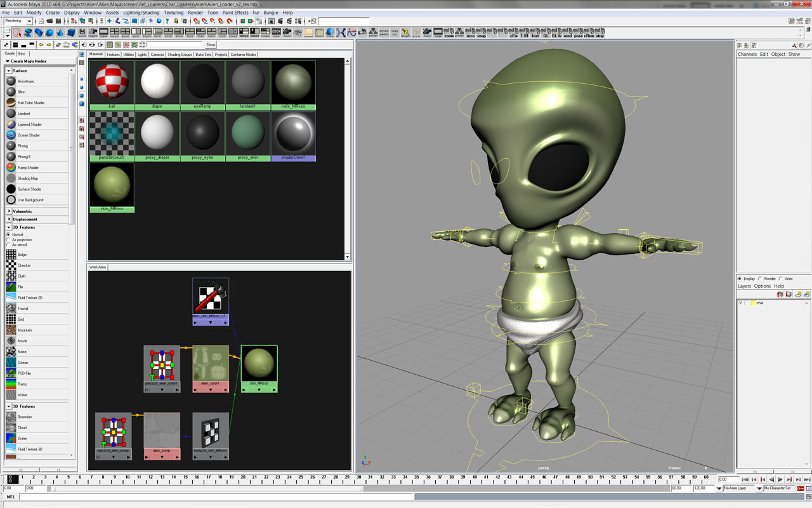Select the Anim layer radio button
This screenshot has width=812, height=508.
[x=781, y=279]
